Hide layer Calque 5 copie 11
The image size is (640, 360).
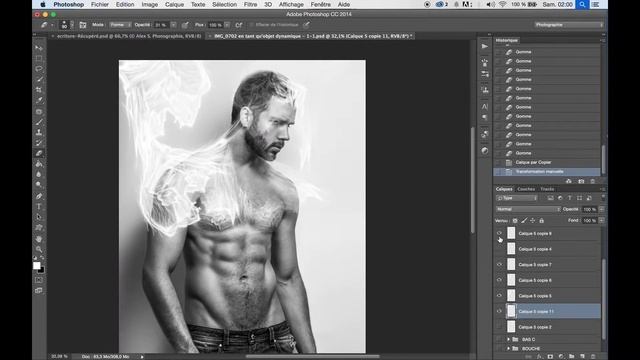coord(499,311)
